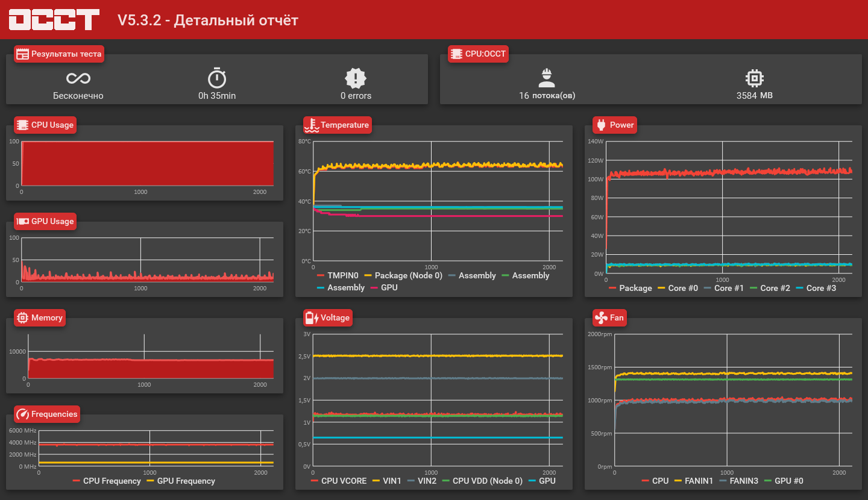Click inside the CPU Usage graph area

[147, 163]
